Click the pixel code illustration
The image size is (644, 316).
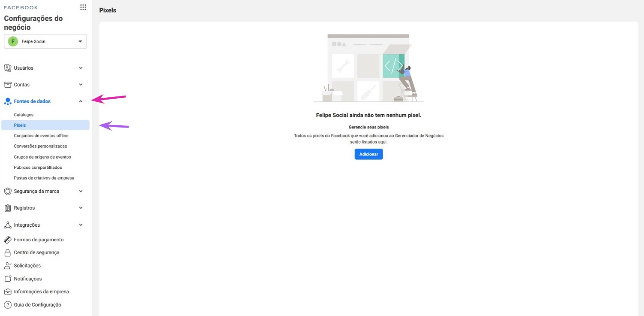(368, 68)
